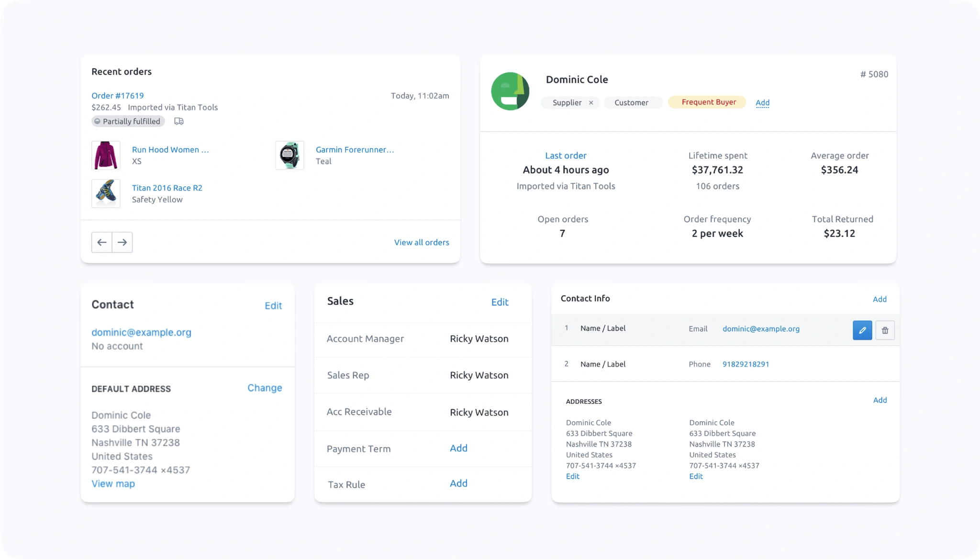Change the default address
The image size is (980, 560).
click(264, 388)
